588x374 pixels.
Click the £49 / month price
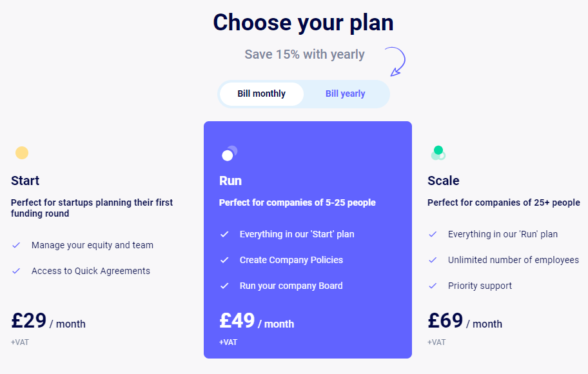tap(257, 321)
